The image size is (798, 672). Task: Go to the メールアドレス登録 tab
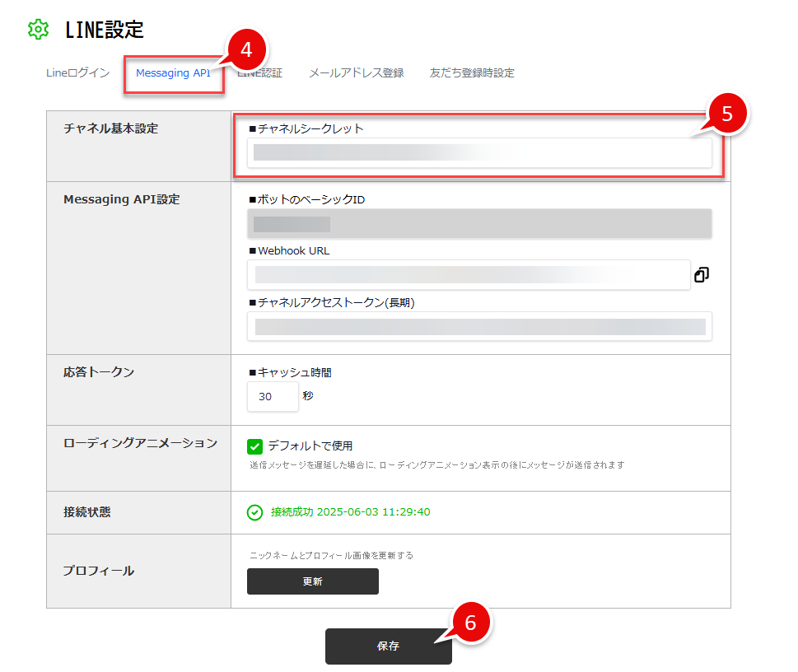356,73
